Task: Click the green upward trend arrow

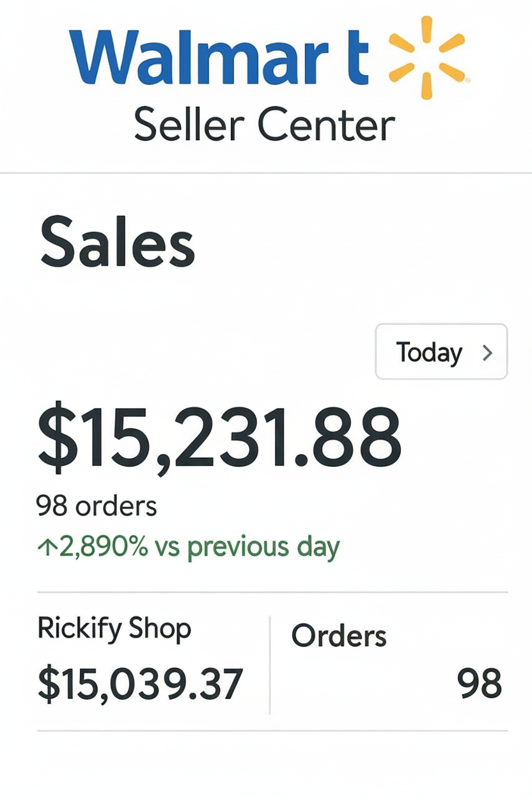Action: coord(47,549)
